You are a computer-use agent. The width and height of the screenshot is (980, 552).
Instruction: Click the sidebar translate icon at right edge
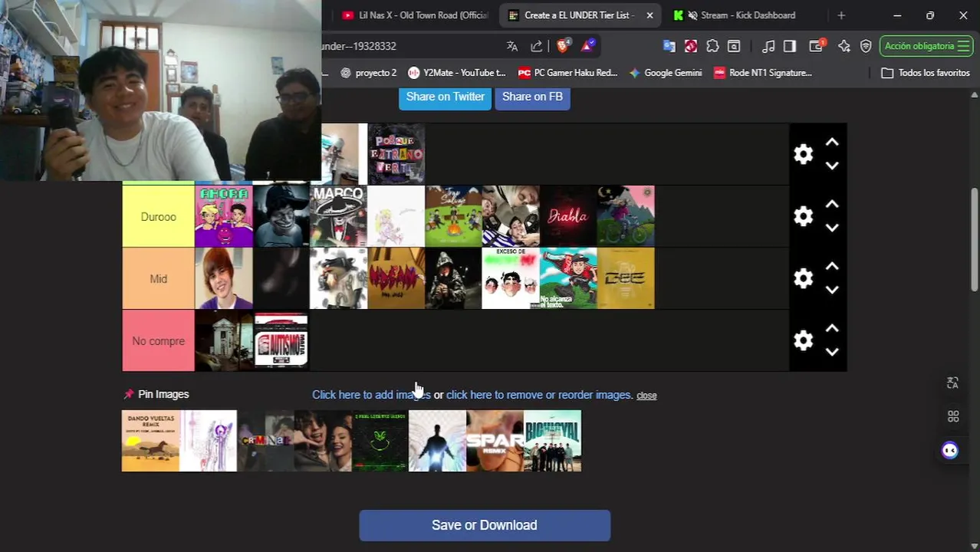point(953,383)
